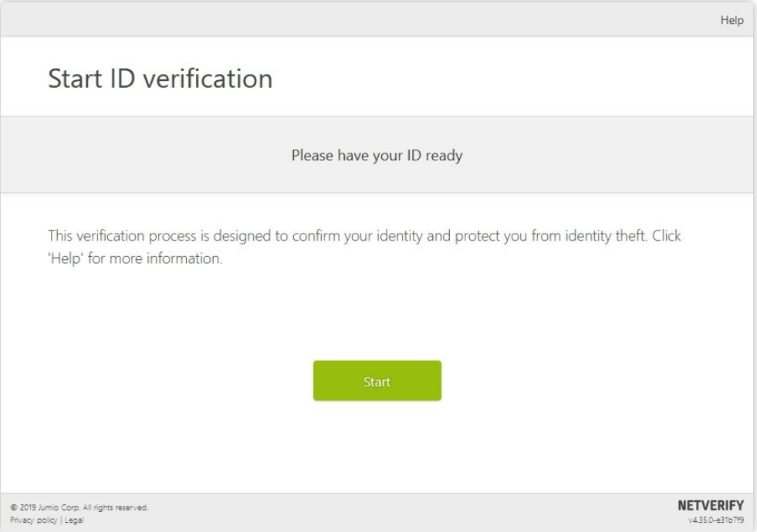Click the All rights reserved text

pos(116,507)
